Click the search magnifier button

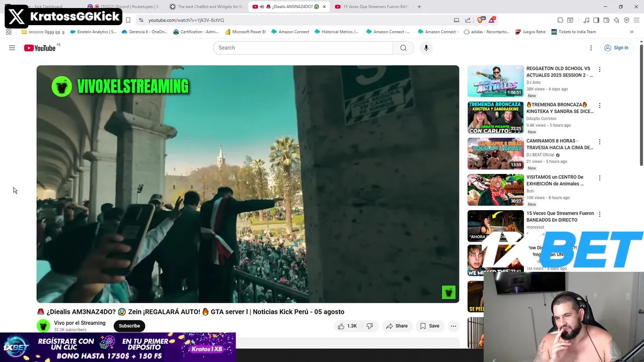404,48
